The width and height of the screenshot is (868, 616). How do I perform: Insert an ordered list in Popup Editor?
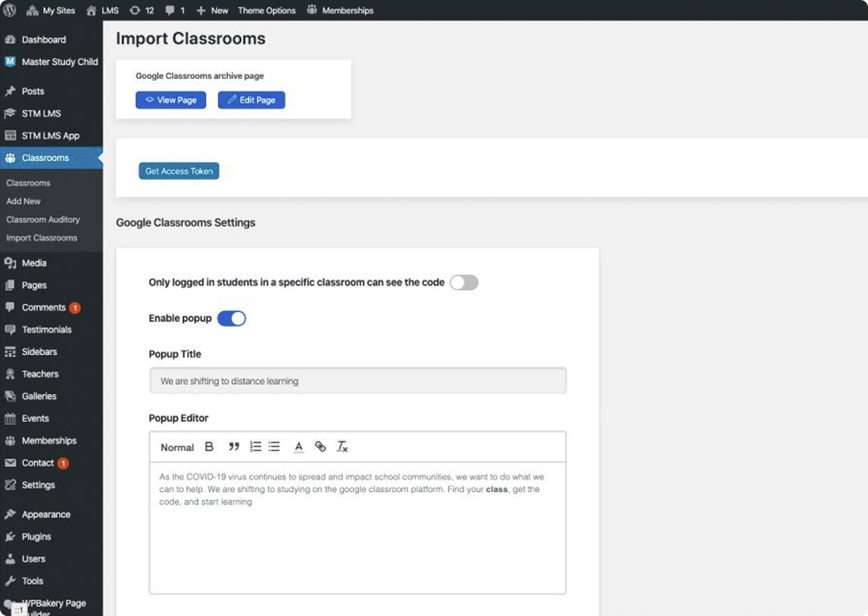click(256, 447)
